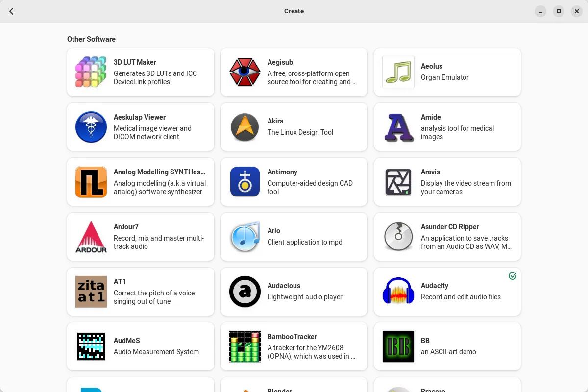Click the Audacity installed checkmark badge

click(513, 276)
